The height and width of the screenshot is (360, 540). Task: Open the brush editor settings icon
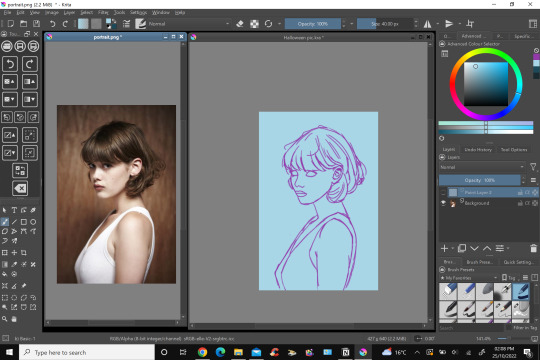click(x=126, y=23)
